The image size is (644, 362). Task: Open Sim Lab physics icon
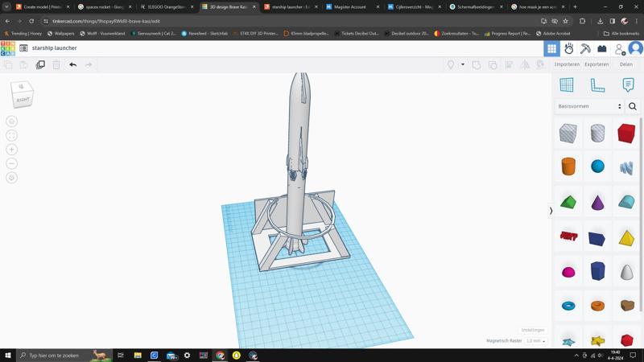(569, 49)
